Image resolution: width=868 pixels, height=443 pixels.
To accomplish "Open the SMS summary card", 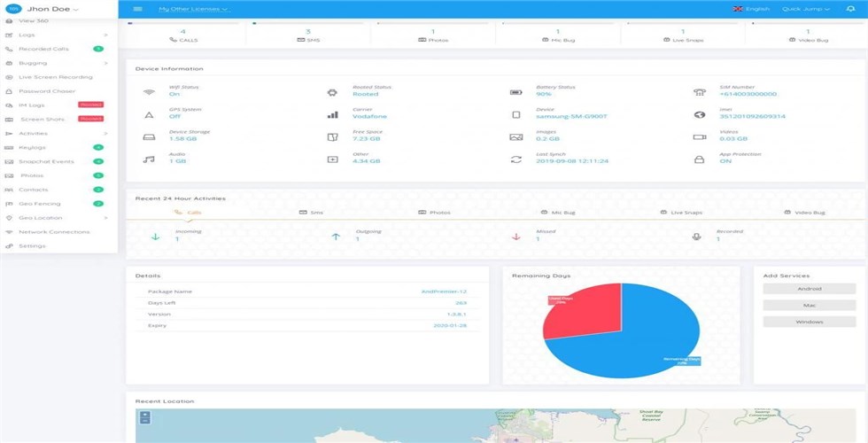I will pos(308,35).
